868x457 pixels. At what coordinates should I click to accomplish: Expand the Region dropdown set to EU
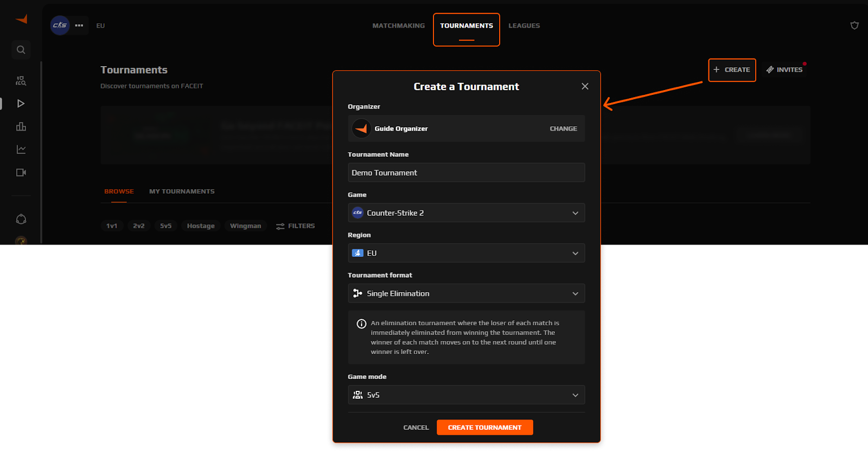467,253
